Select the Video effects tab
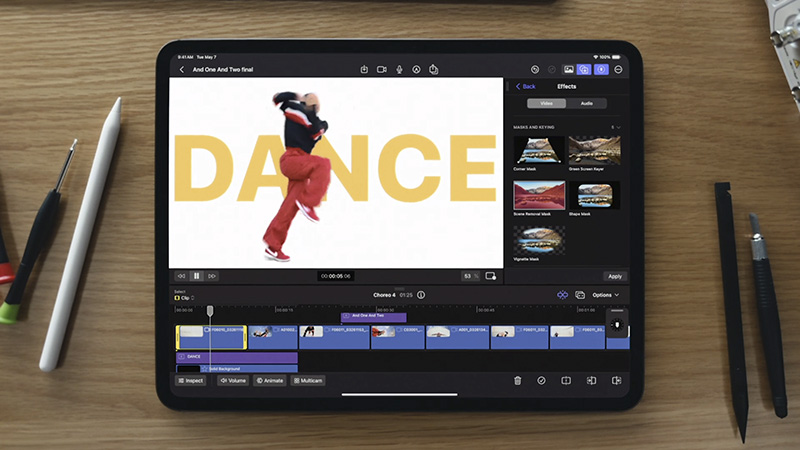 (547, 103)
